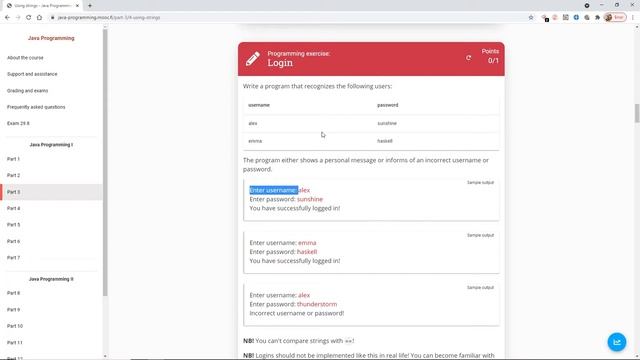Click the emma cell in users table
The image size is (640, 360).
255,141
